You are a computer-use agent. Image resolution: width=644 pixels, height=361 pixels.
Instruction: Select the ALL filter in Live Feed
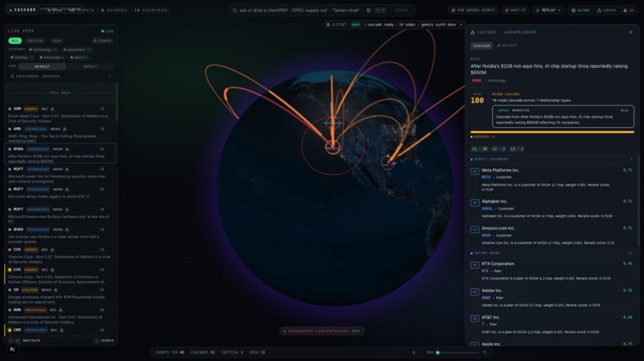tap(15, 41)
